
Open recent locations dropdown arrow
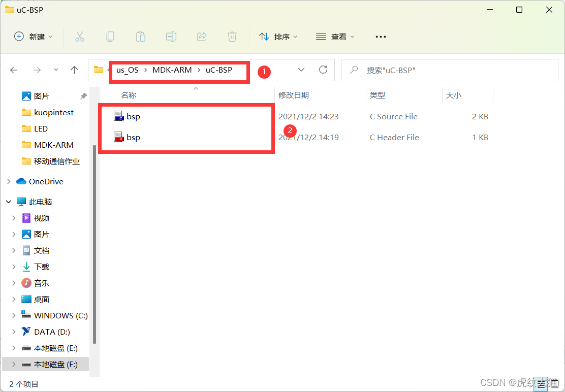[x=56, y=70]
